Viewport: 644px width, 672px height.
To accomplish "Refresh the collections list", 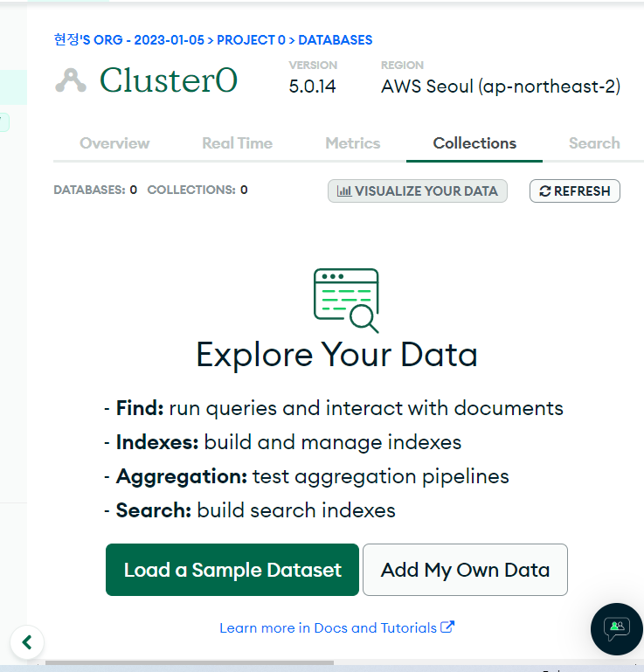I will click(575, 191).
